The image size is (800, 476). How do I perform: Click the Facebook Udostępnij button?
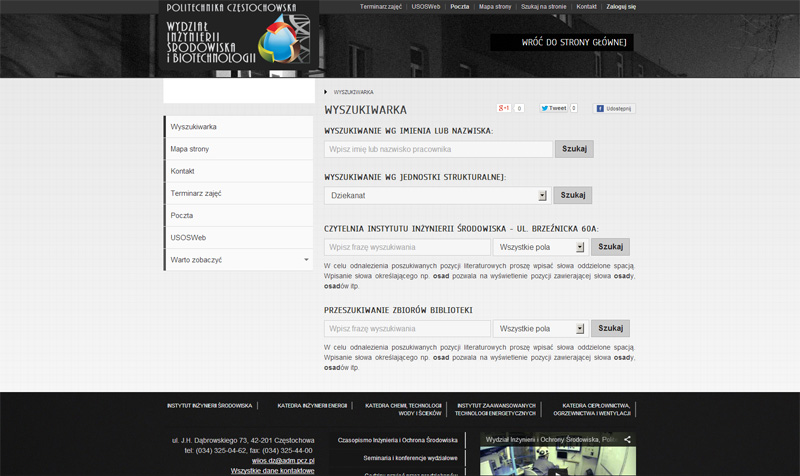pyautogui.click(x=614, y=108)
